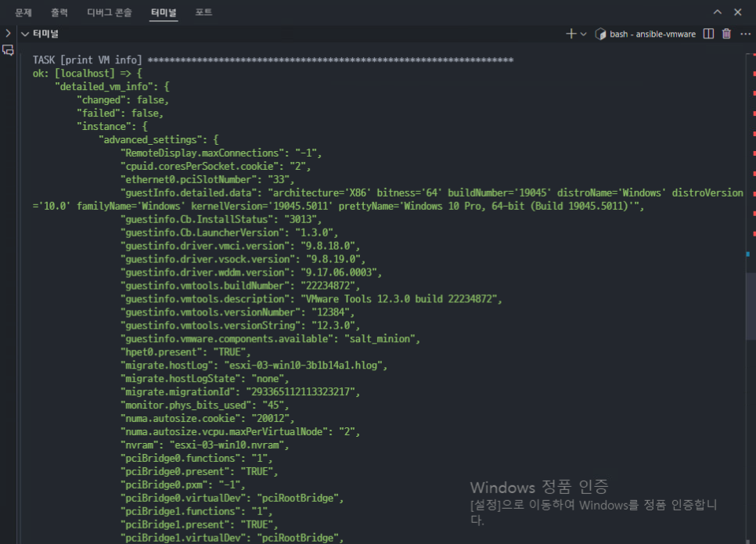Click the pciBridge0.functions line
The width and height of the screenshot is (756, 544).
click(x=196, y=458)
